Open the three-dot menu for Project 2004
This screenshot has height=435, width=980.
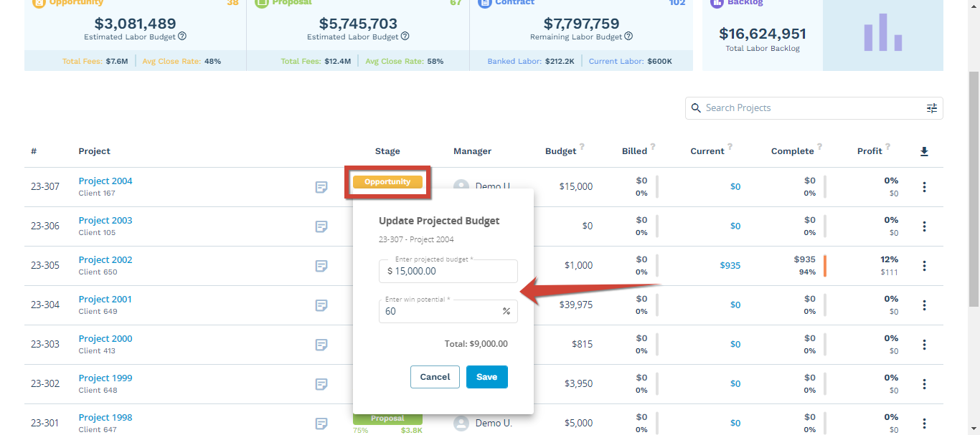click(924, 187)
